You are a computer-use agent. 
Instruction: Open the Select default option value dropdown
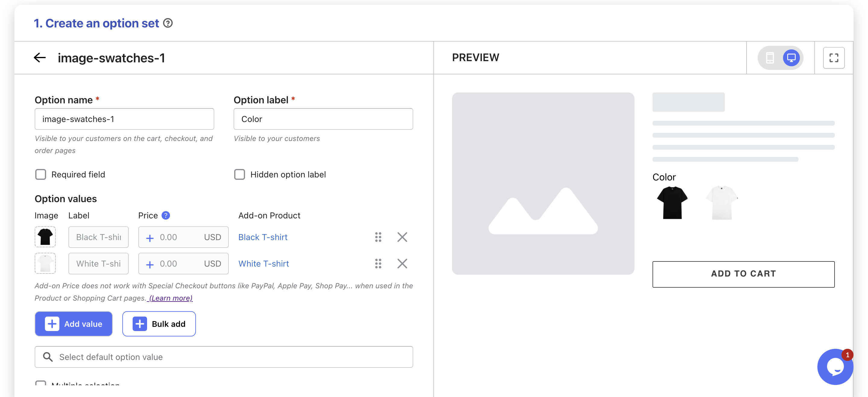224,357
